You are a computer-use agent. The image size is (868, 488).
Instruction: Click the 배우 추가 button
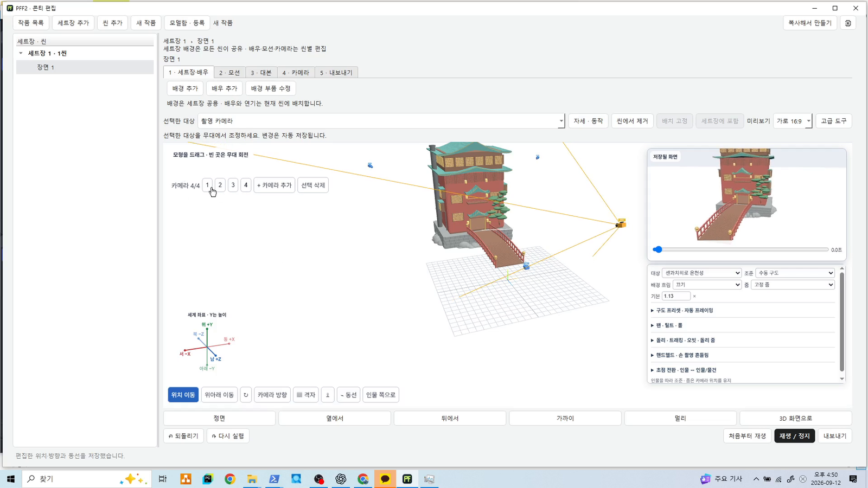coord(225,88)
